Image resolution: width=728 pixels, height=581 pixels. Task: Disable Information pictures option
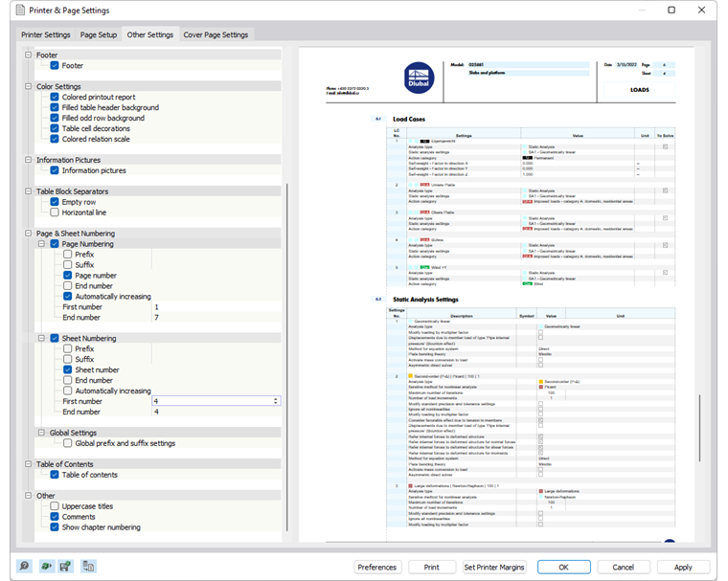pos(55,170)
